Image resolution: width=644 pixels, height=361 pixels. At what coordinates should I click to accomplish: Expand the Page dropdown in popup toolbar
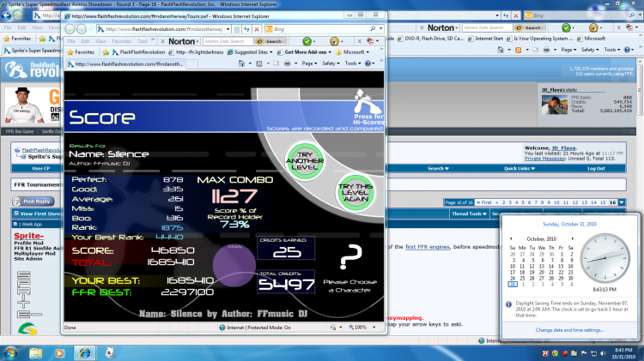309,63
